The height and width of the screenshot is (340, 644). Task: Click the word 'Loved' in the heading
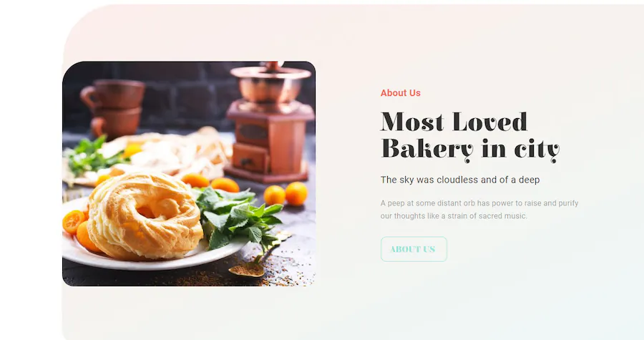[489, 122]
